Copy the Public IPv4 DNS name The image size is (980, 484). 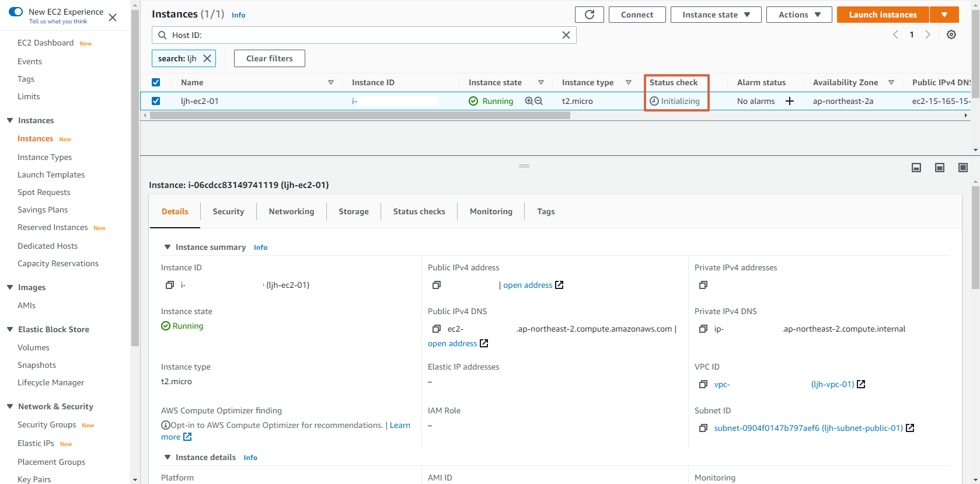(x=437, y=329)
